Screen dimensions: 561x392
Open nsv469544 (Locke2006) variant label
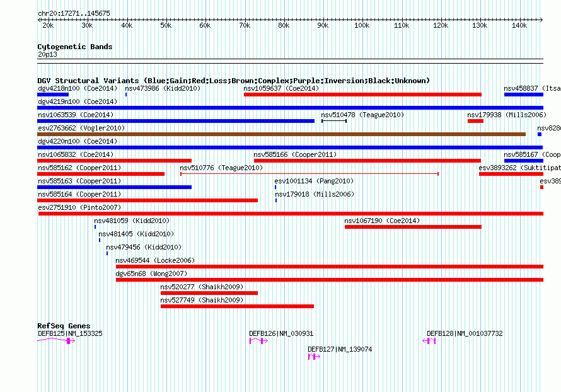click(x=155, y=260)
